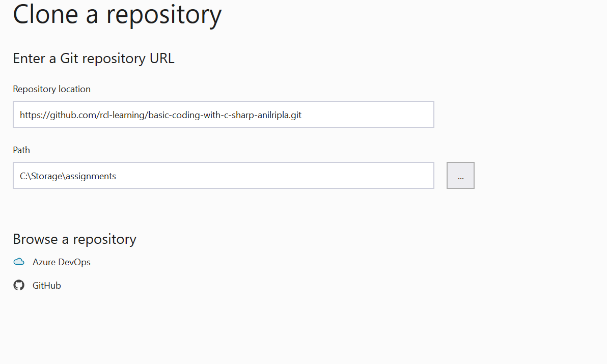Click the 'Enter a Git repository URL' heading
The width and height of the screenshot is (607, 364).
[x=94, y=59]
